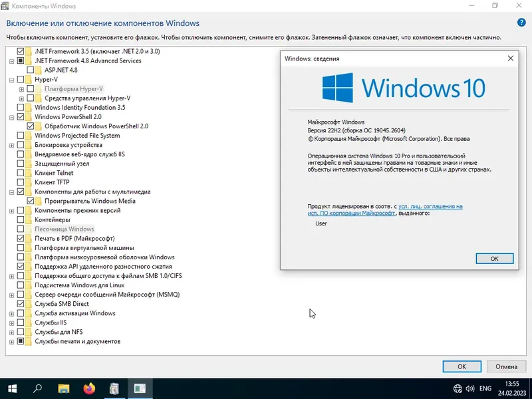Switch to the winver taskbar window icon
Screen dimensions: 532x399
click(x=140, y=388)
